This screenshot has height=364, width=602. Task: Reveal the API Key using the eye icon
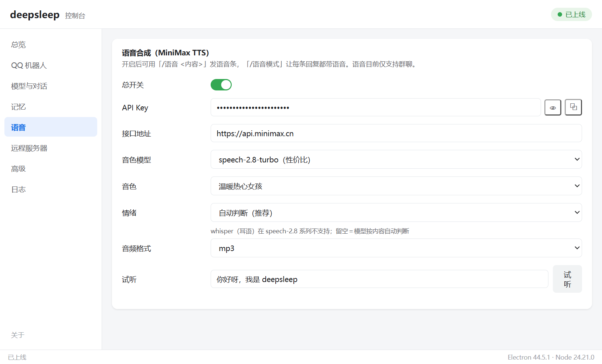[x=553, y=107]
